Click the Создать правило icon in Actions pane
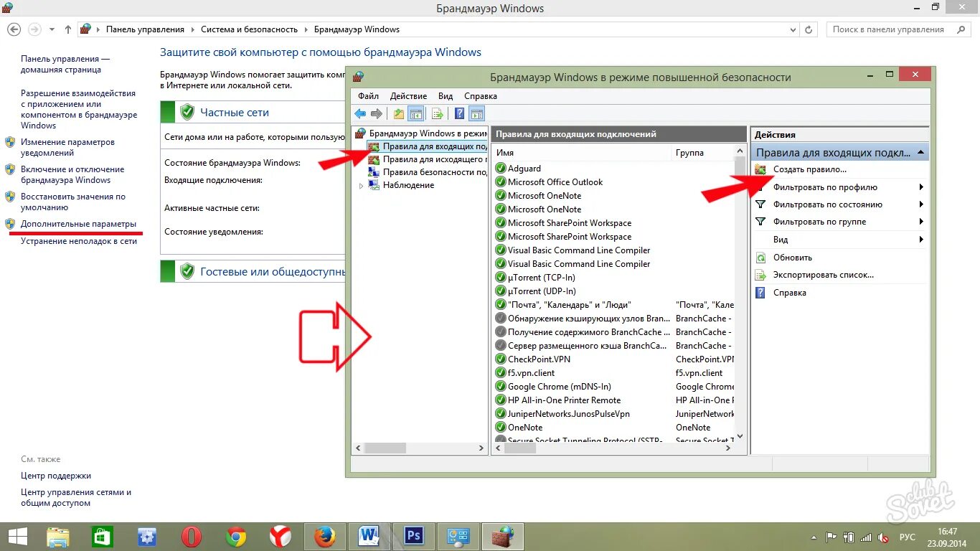 click(x=761, y=169)
